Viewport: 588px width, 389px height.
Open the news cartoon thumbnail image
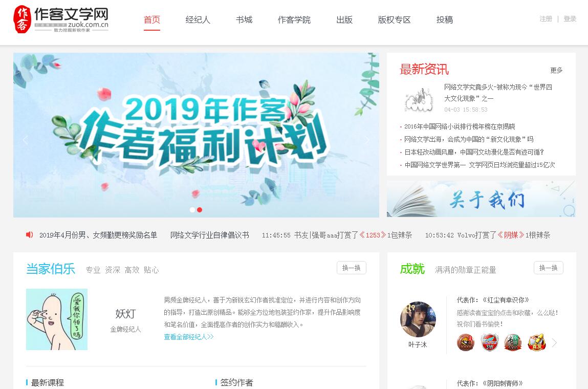[x=419, y=99]
